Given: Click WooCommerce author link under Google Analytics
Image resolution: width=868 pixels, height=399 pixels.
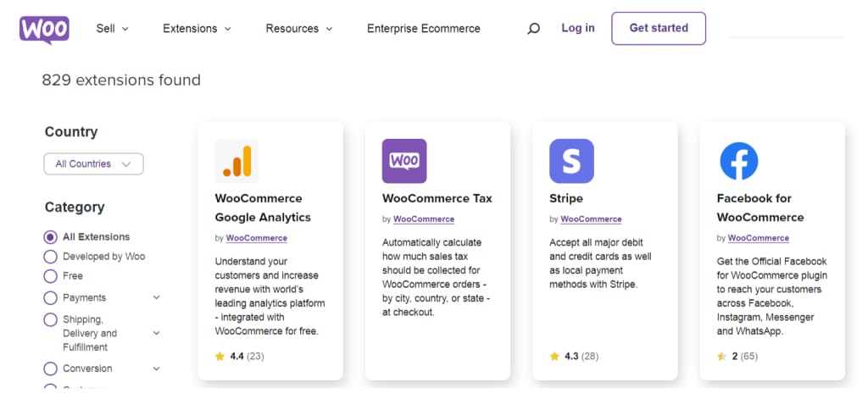Looking at the screenshot, I should click(257, 238).
